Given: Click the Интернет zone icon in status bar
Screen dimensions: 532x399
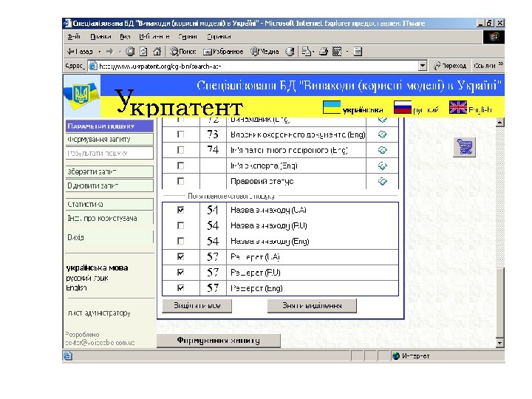Looking at the screenshot, I should 396,356.
